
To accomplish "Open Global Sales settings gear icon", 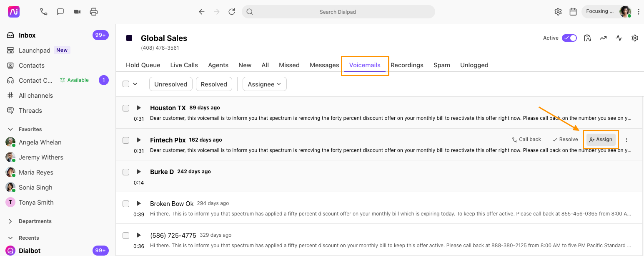I will [x=635, y=38].
